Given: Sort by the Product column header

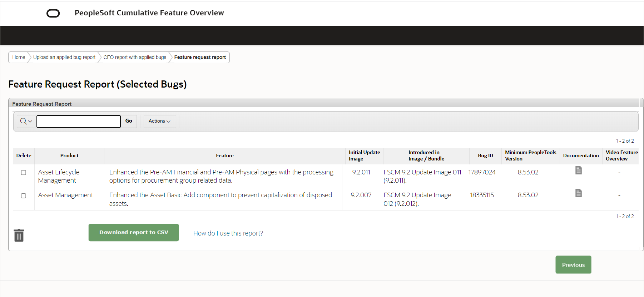Looking at the screenshot, I should (69, 155).
